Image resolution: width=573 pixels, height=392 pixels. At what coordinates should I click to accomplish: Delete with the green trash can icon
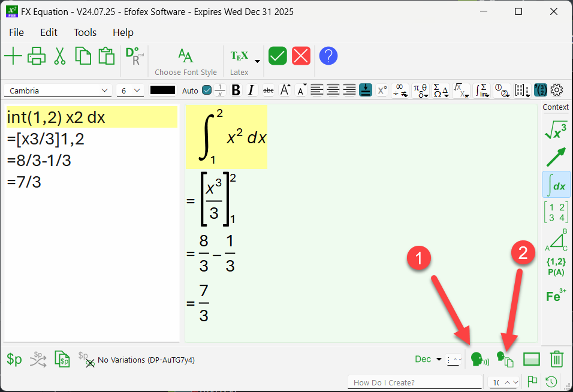[x=557, y=359]
